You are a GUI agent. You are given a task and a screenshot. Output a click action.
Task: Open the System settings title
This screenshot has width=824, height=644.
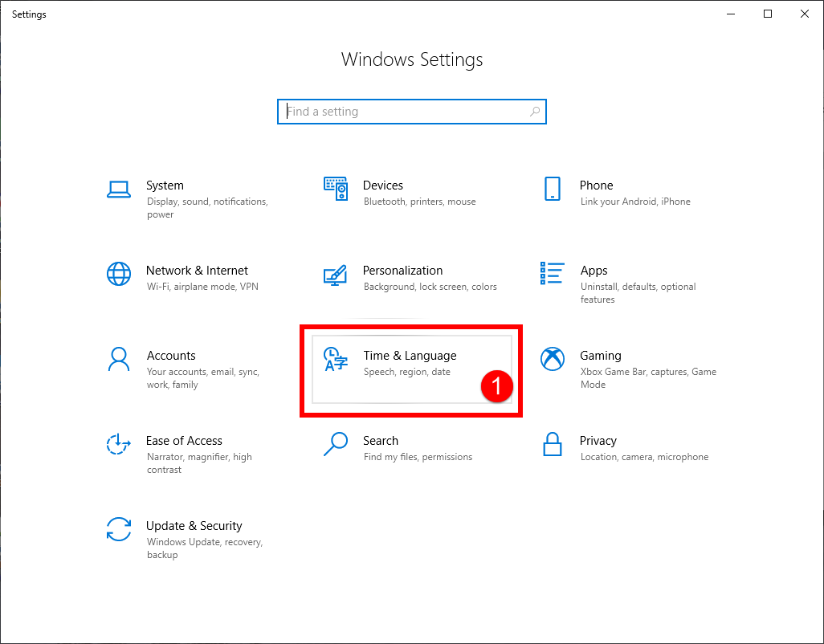tap(165, 185)
